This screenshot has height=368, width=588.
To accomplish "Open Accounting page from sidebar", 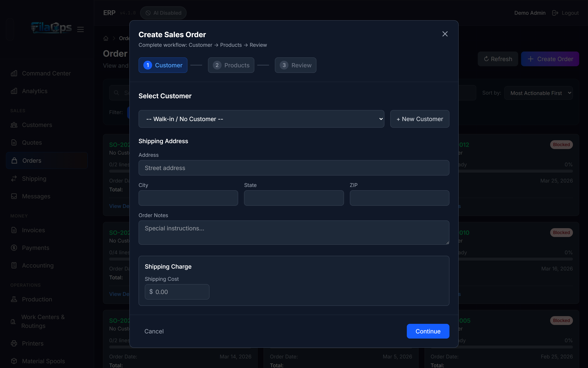I will coord(47,265).
